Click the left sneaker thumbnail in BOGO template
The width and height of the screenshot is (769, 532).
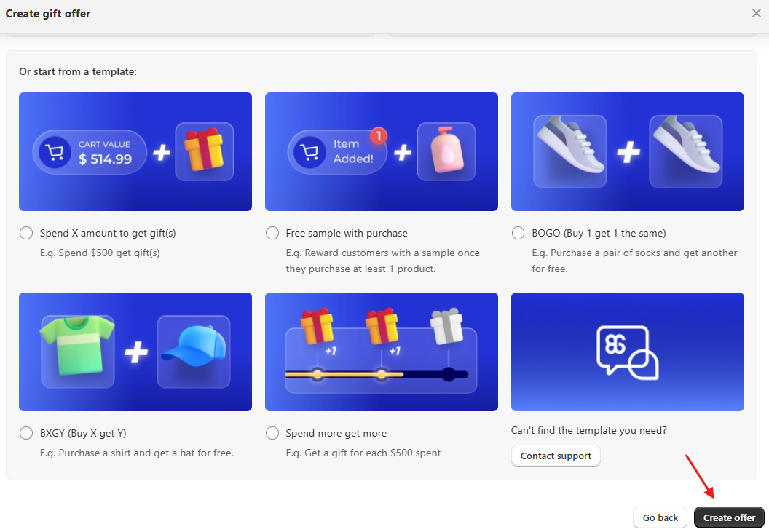point(569,151)
